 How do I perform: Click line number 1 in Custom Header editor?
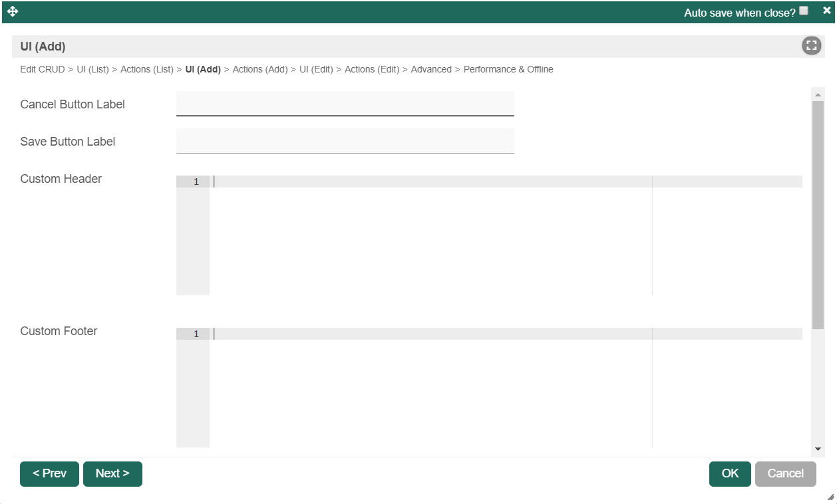point(196,182)
